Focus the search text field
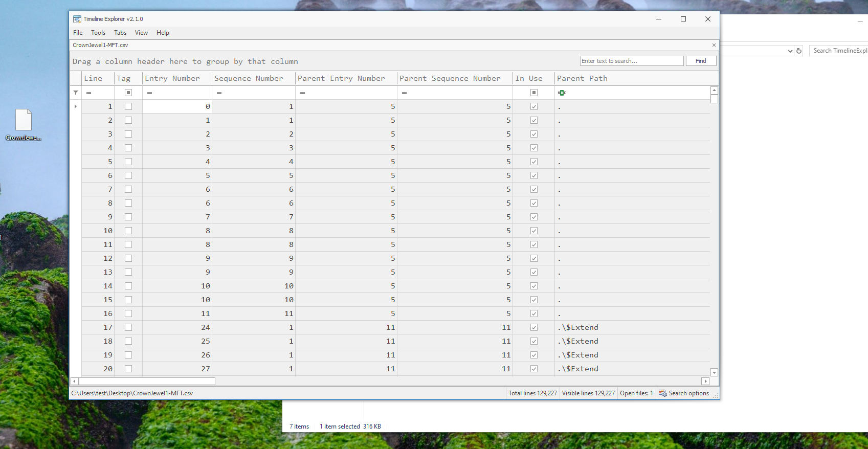Image resolution: width=868 pixels, height=449 pixels. click(x=632, y=61)
